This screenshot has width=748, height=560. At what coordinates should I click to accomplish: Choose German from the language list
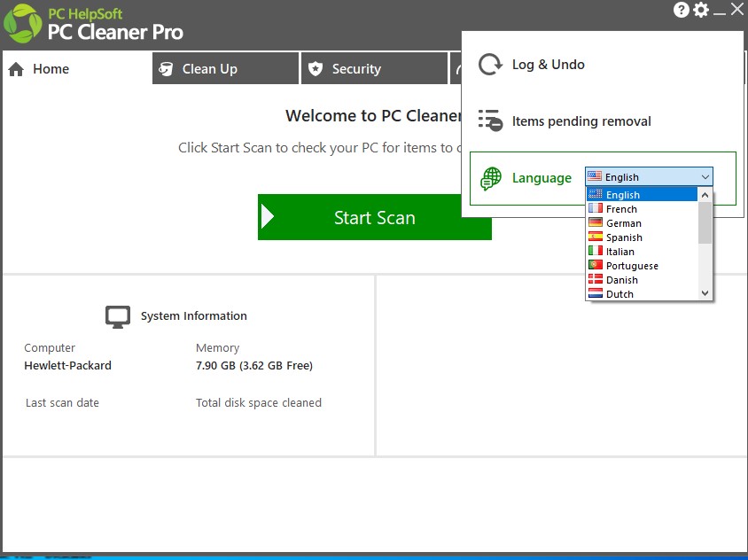(x=642, y=223)
